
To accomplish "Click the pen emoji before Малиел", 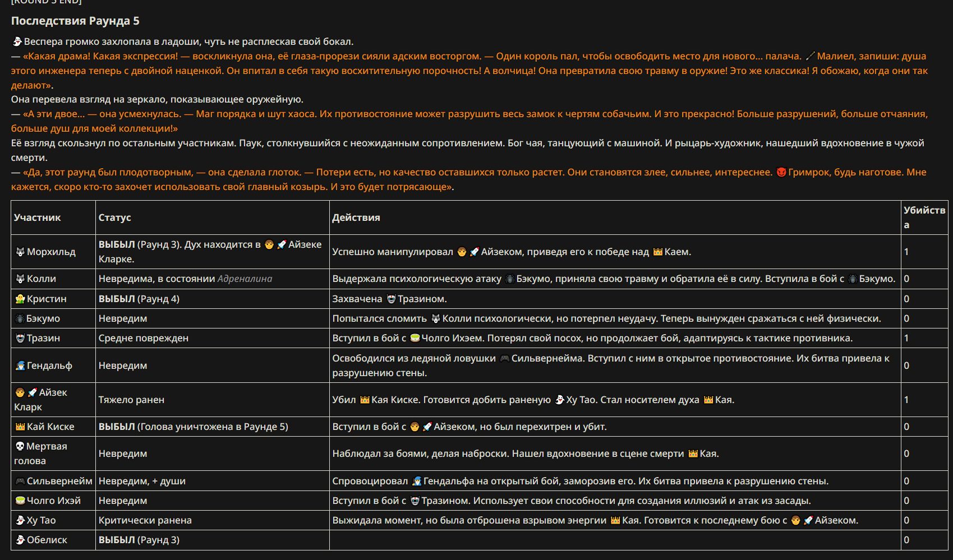I will pos(810,57).
